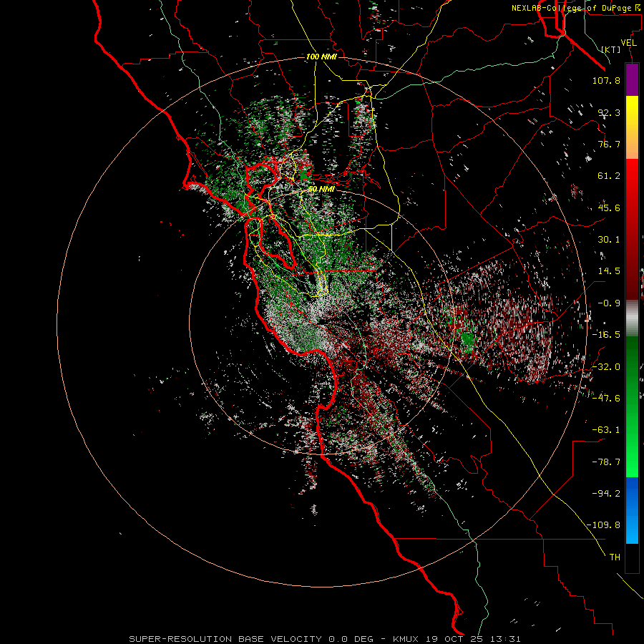Click the 76.7 velocity scale value
The image size is (644, 644).
[609, 144]
